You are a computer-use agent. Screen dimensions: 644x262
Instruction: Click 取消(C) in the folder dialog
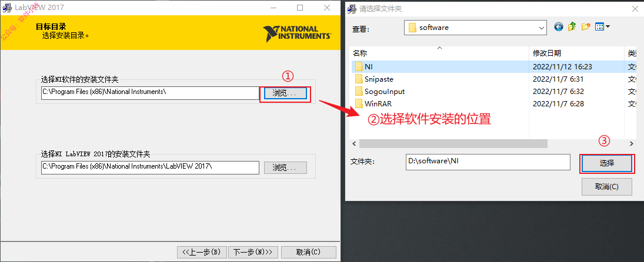[606, 187]
